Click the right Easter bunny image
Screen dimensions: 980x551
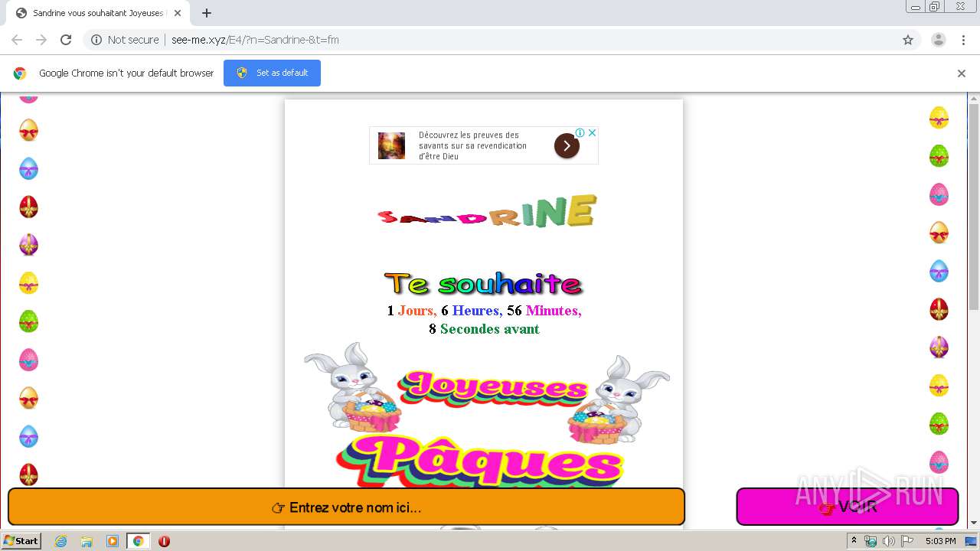click(x=619, y=399)
